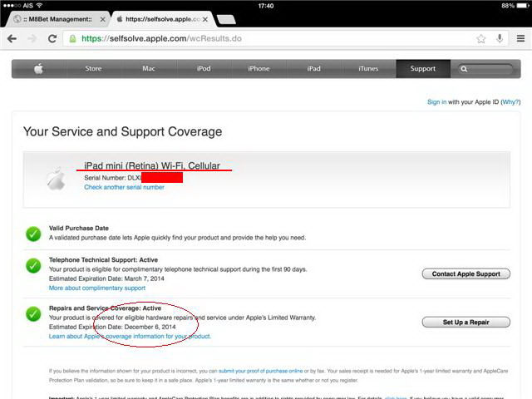Viewport: 532px width, 399px height.
Task: Tap the 17:40 clock in status bar
Action: click(x=266, y=6)
